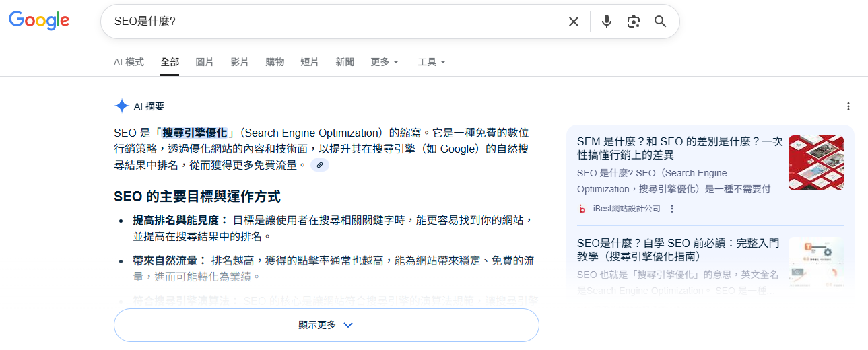Viewport: 868px width, 350px height.
Task: Open SEM 是什麼 article link
Action: 679,148
